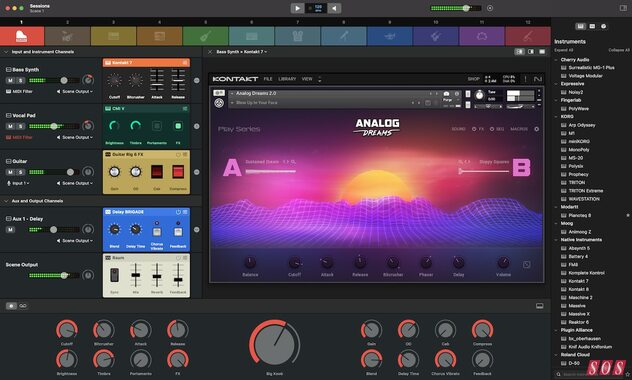Click the master output level slider handle

[x=466, y=8]
